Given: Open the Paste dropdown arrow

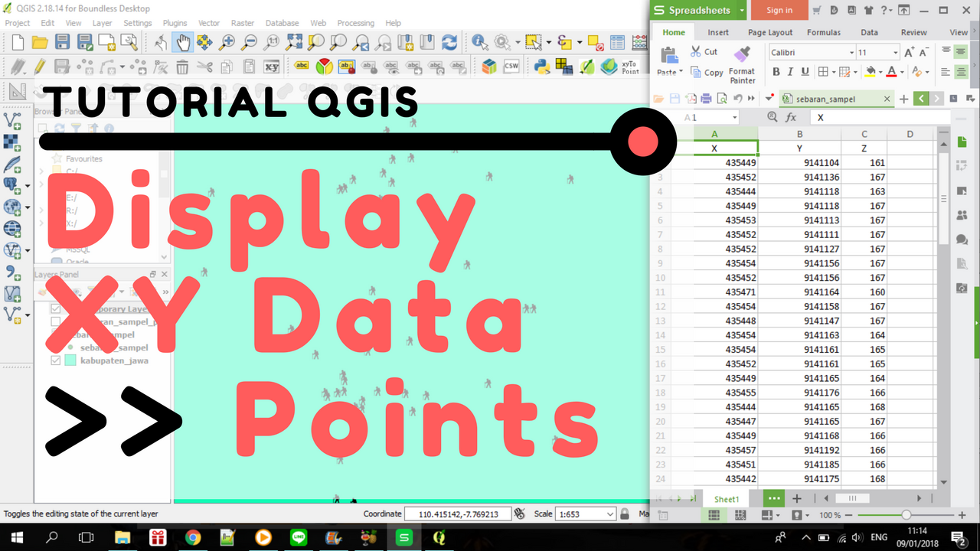Looking at the screenshot, I should point(681,73).
